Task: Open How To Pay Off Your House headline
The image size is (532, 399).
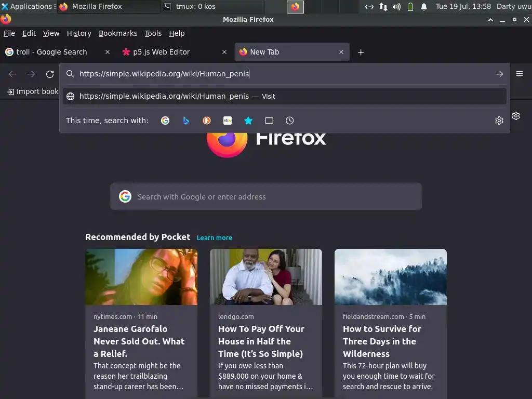Action: tap(261, 341)
